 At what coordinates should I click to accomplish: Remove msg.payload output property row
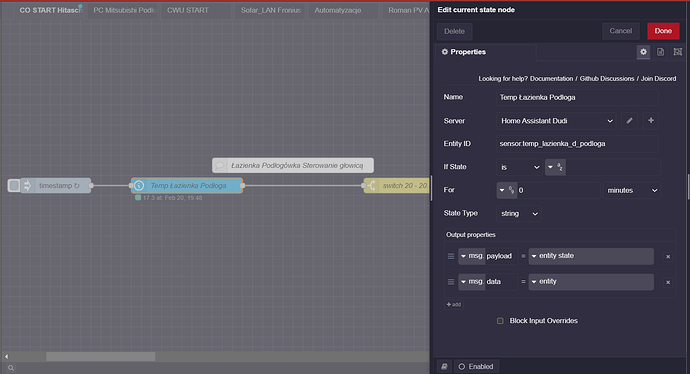[668, 257]
